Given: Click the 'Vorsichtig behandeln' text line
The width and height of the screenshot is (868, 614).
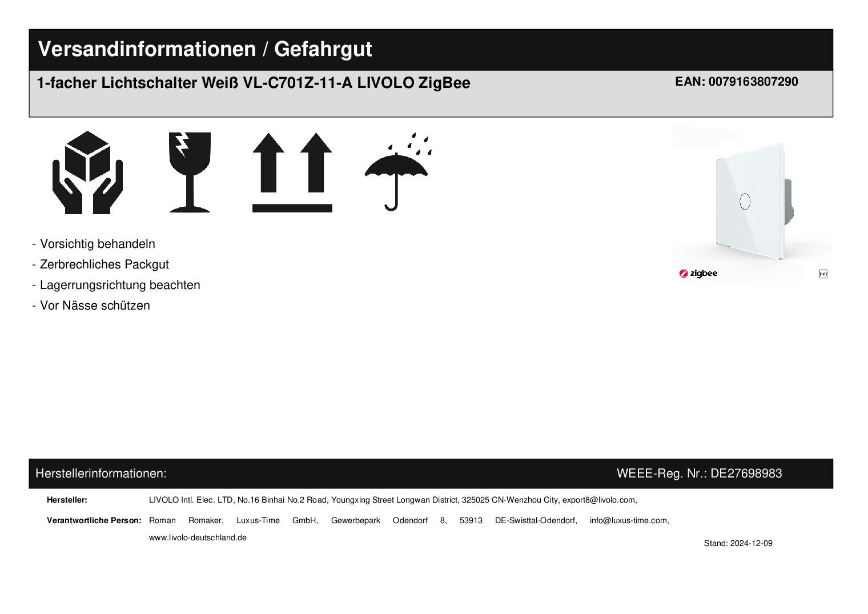Looking at the screenshot, I should click(94, 244).
